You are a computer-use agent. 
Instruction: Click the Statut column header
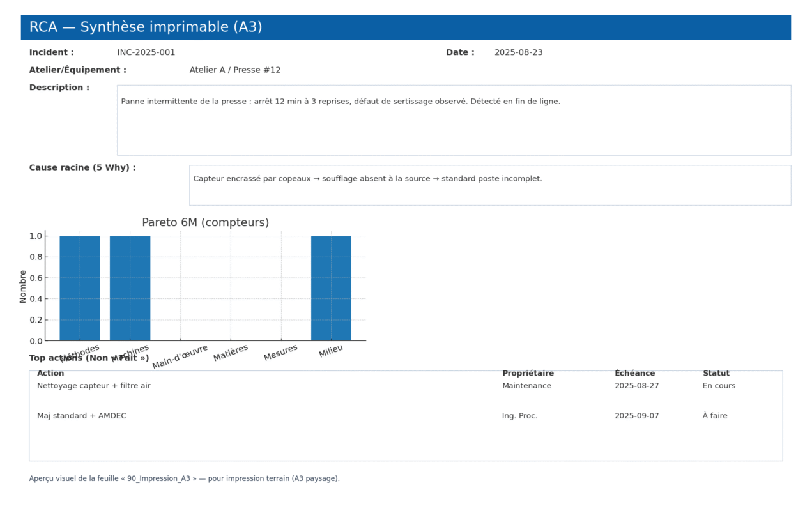pyautogui.click(x=716, y=373)
